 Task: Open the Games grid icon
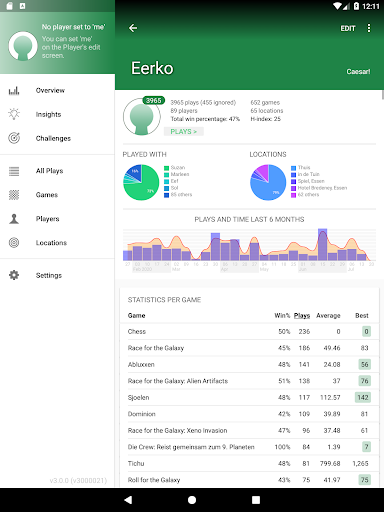14,195
